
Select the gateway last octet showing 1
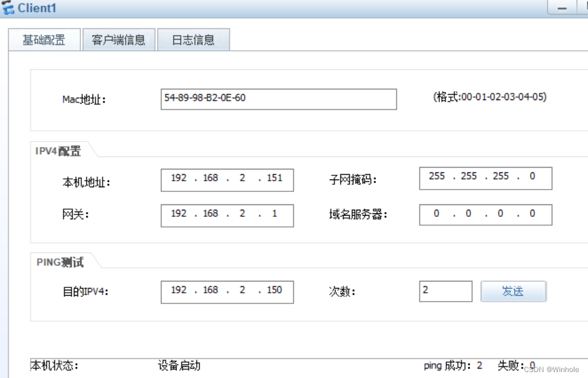[x=275, y=215]
